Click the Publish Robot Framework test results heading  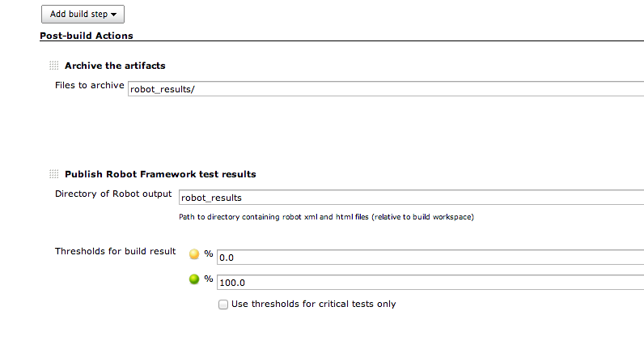(160, 174)
